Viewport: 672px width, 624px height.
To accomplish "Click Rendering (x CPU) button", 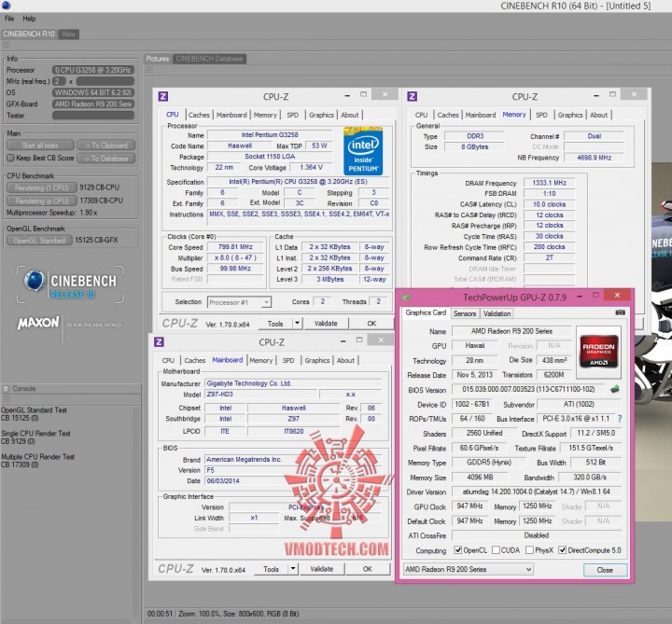I will [42, 201].
